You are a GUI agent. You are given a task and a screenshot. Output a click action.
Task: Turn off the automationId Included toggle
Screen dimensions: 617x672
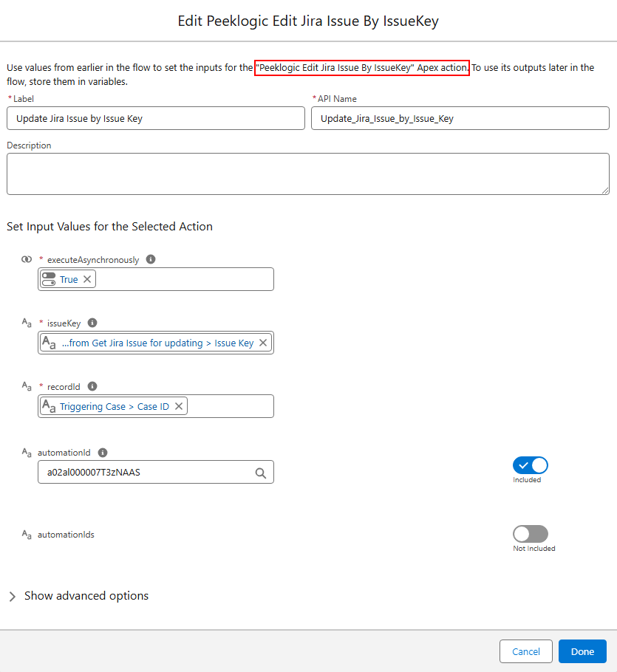(531, 465)
